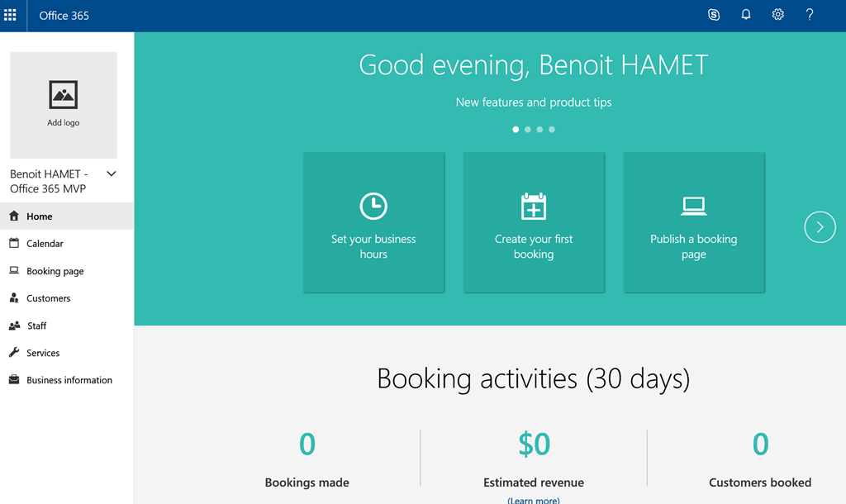Click the help question mark icon
Image resolution: width=846 pixels, height=504 pixels.
(x=810, y=15)
